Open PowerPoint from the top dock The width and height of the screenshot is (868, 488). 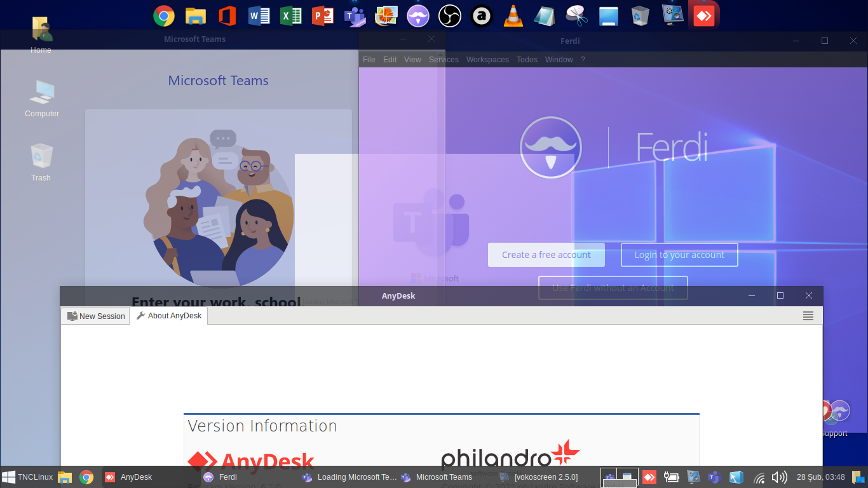[x=323, y=15]
